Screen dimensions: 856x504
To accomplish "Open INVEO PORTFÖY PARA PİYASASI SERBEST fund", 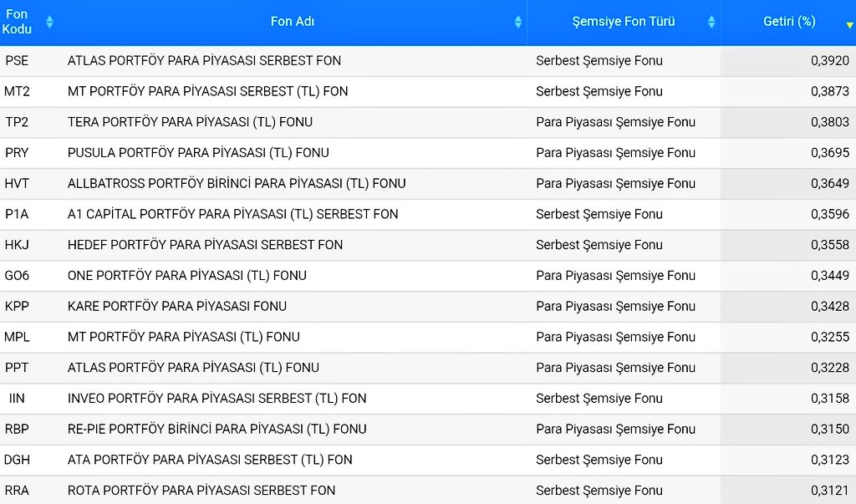I will [217, 398].
